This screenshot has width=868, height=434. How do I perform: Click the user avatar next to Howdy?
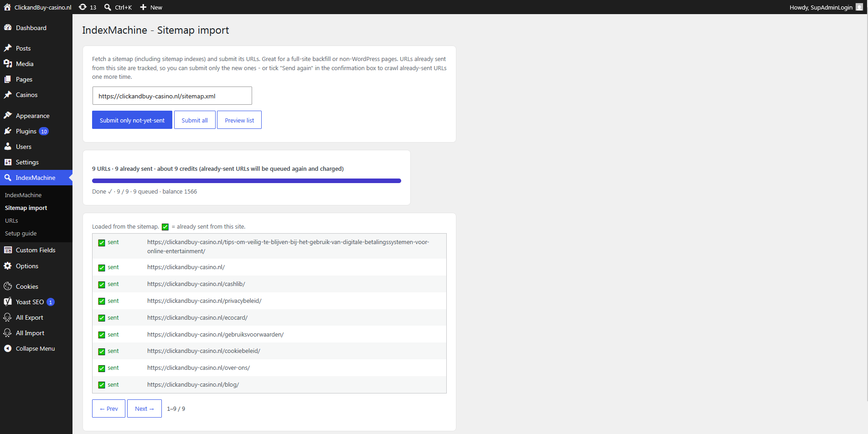(x=859, y=7)
